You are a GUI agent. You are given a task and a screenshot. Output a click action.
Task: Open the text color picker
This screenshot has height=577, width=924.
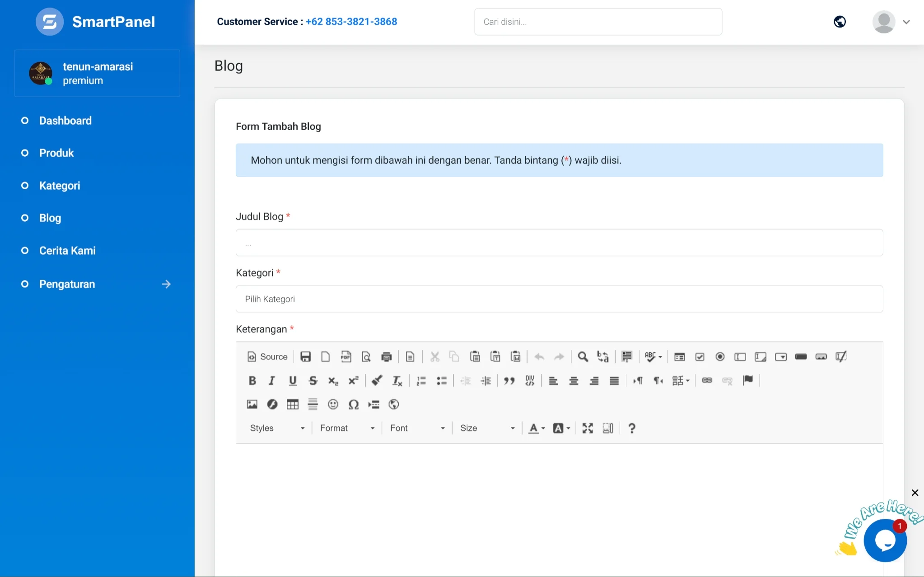537,428
